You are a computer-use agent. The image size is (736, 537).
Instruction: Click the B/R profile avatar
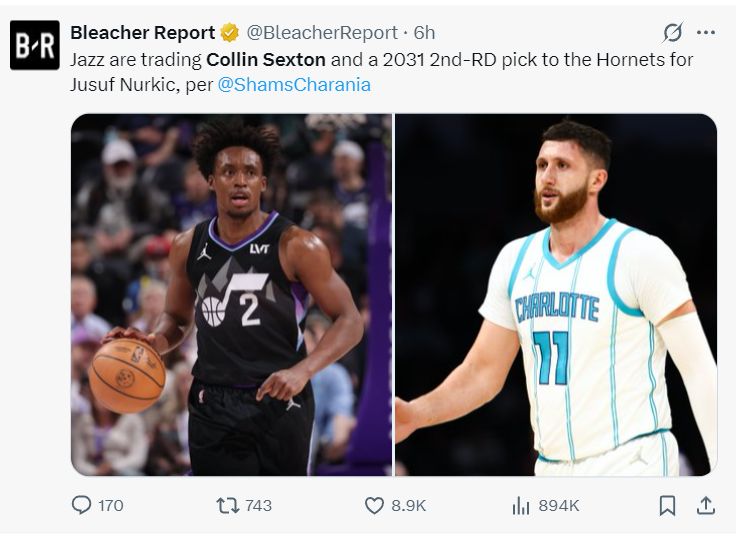tap(35, 45)
